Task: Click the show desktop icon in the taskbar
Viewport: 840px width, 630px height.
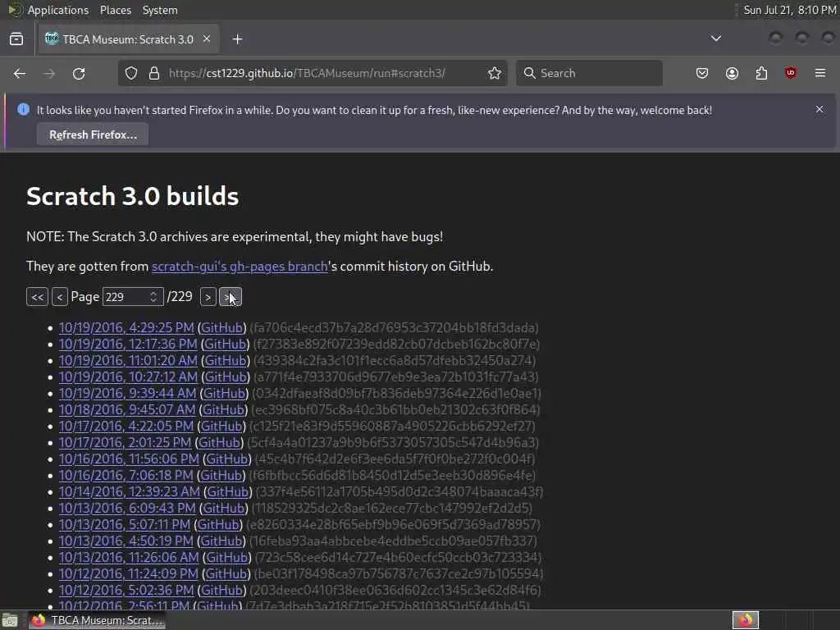Action: (x=10, y=620)
